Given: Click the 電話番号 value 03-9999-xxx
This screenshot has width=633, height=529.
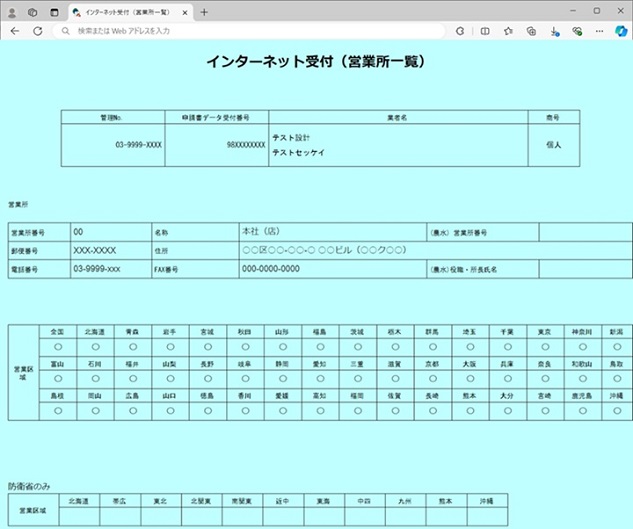Looking at the screenshot, I should [97, 269].
